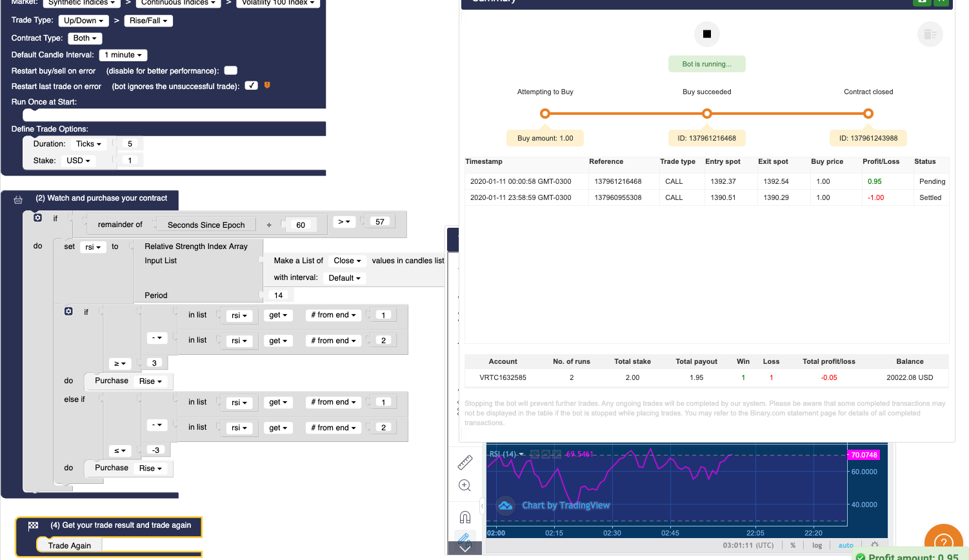Edit the Duration value 5 field

click(x=130, y=144)
